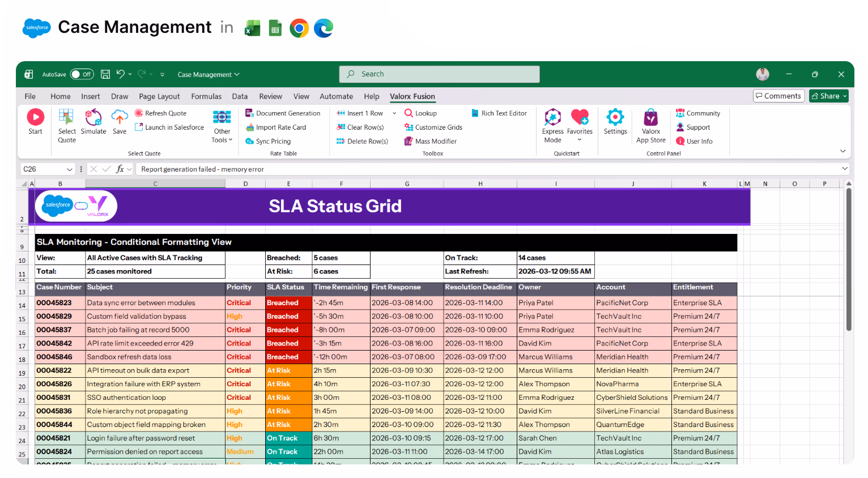Open Document Generation
This screenshot has height=478, width=868.
283,113
